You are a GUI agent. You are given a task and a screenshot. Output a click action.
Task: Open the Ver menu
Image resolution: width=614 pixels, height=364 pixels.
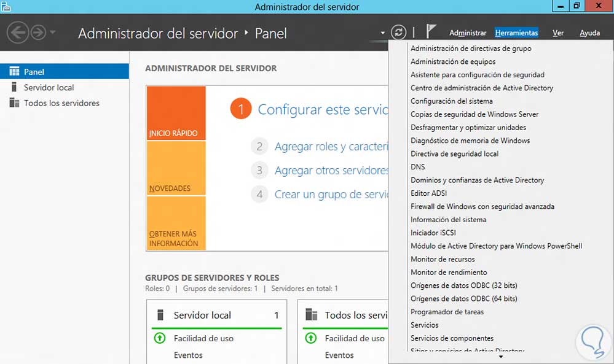(x=558, y=33)
